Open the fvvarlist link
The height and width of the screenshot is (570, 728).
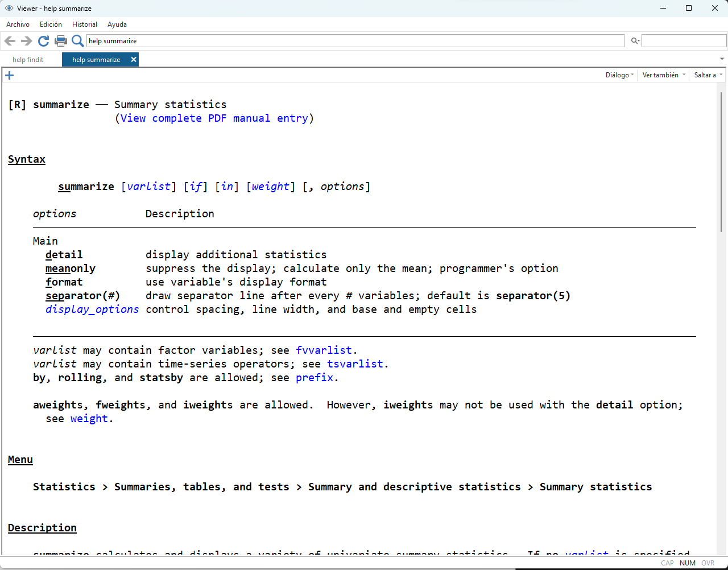point(324,350)
